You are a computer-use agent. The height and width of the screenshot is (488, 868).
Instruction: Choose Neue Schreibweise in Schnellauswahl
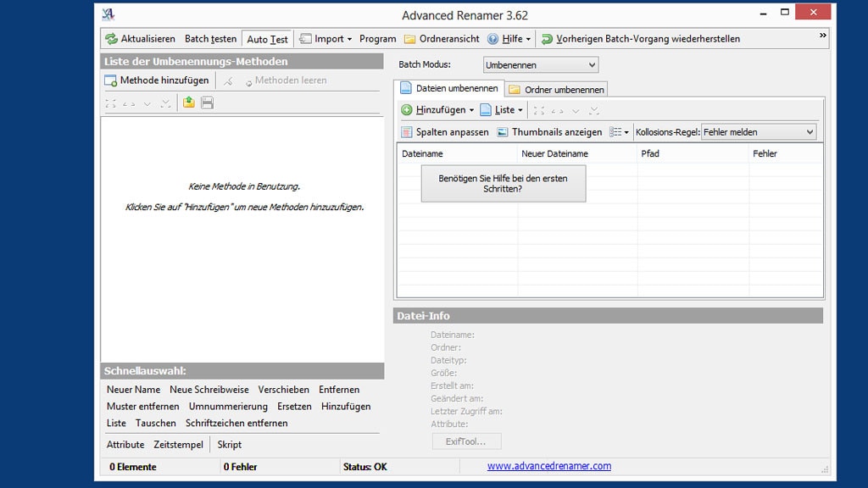209,390
